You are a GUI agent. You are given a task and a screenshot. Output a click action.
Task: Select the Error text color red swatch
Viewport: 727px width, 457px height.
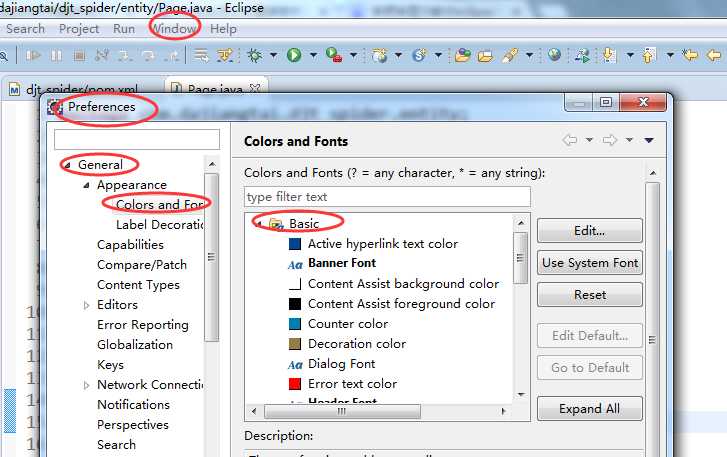(295, 384)
